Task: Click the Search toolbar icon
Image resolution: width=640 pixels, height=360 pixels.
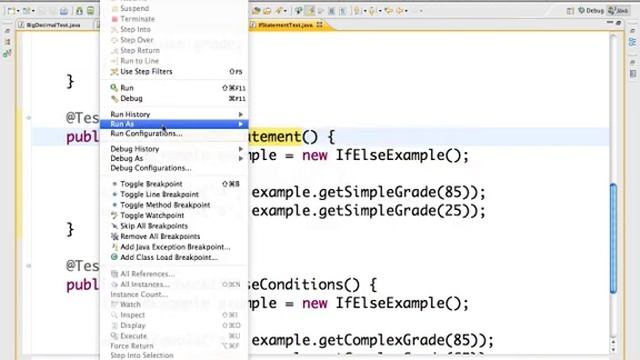Action: pyautogui.click(x=279, y=11)
